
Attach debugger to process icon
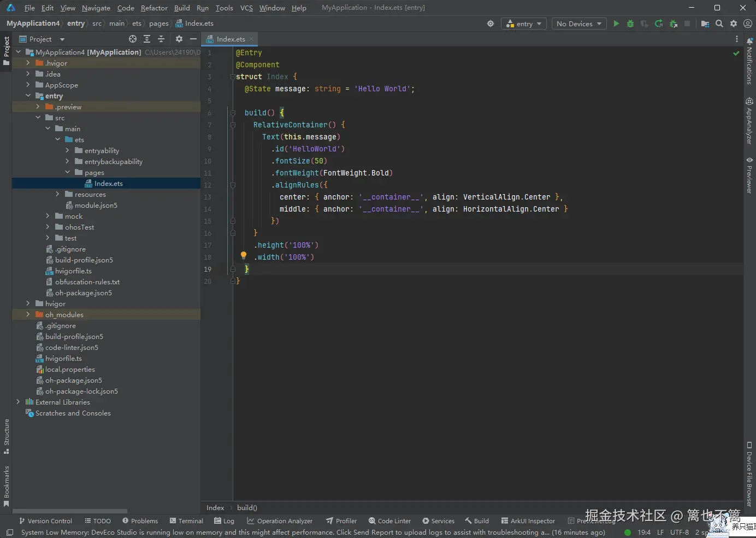click(673, 24)
